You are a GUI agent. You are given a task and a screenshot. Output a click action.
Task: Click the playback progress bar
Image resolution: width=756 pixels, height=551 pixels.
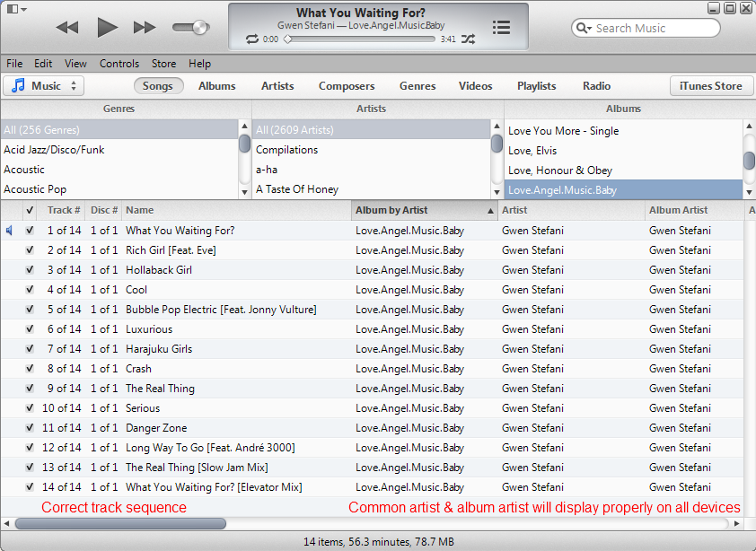coord(359,39)
